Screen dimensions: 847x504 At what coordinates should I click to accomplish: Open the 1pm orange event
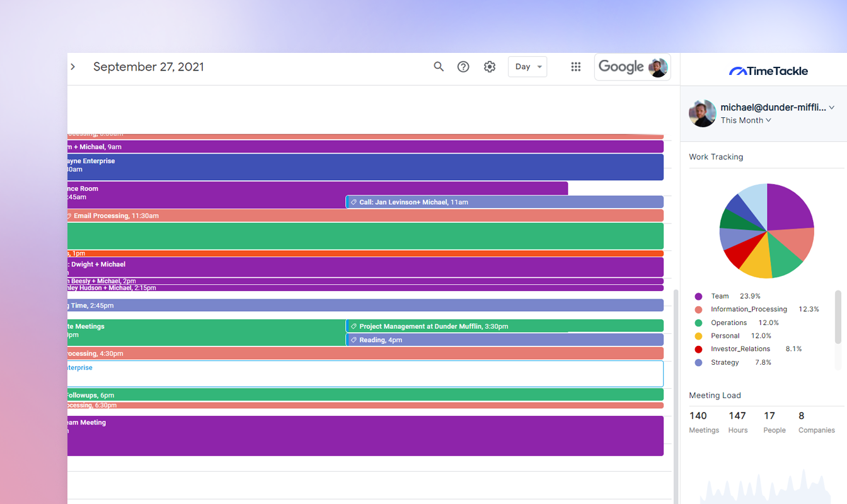[366, 253]
